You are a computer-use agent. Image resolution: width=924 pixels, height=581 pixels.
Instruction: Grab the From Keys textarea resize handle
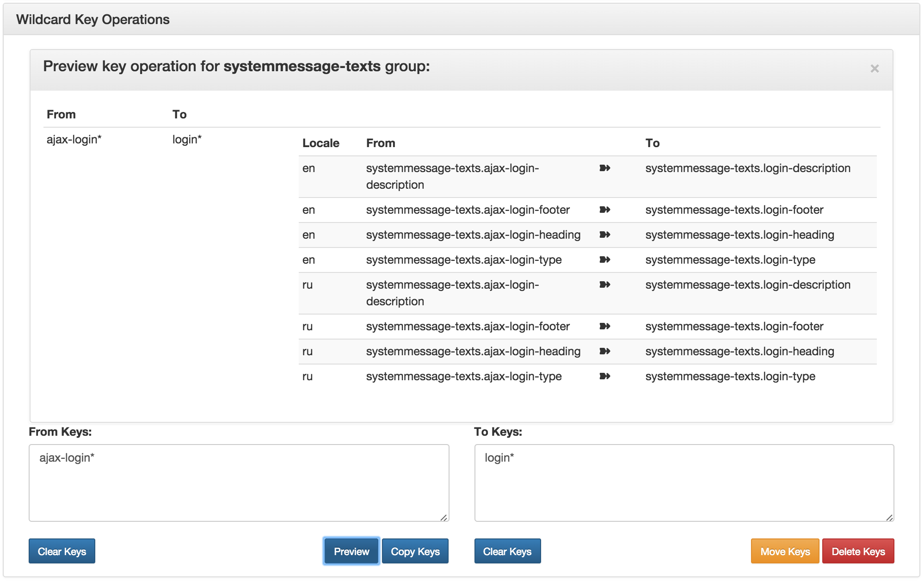(x=444, y=518)
